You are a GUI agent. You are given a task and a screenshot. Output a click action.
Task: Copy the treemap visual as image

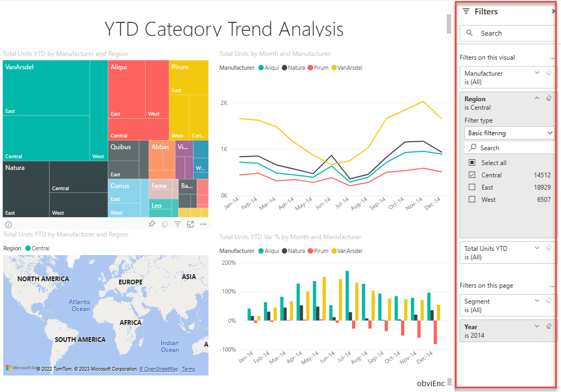165,224
